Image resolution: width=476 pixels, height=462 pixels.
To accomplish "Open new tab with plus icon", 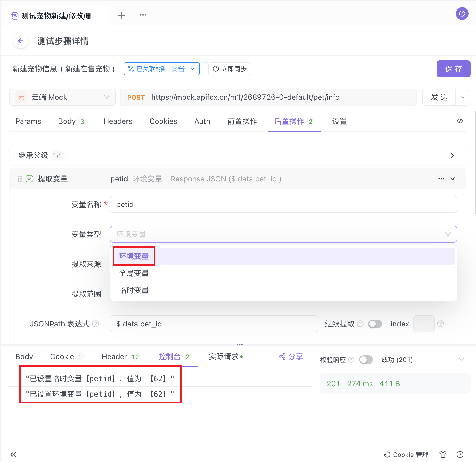I will [121, 15].
